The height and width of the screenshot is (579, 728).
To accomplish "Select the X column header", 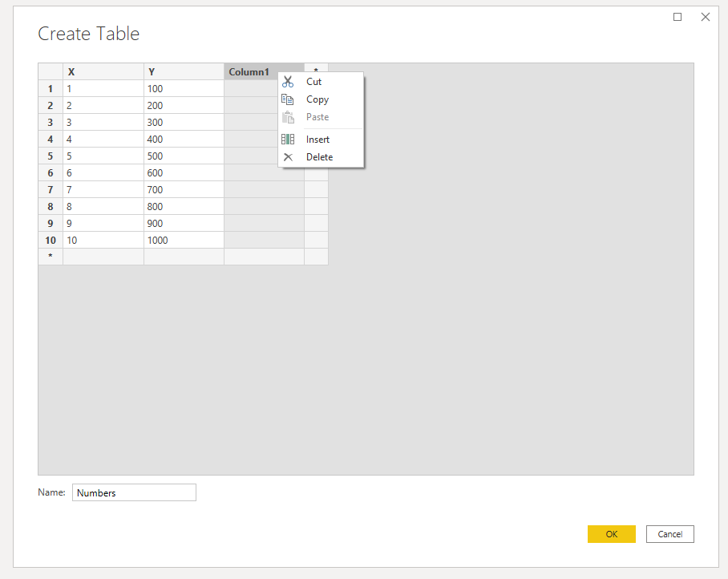I will click(x=103, y=71).
